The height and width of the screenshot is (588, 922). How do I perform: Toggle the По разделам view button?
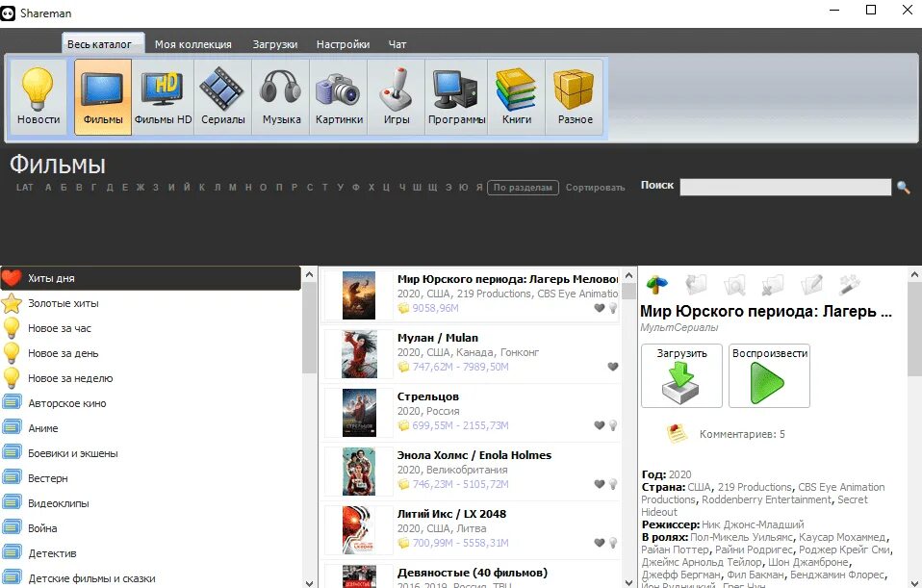tap(523, 188)
